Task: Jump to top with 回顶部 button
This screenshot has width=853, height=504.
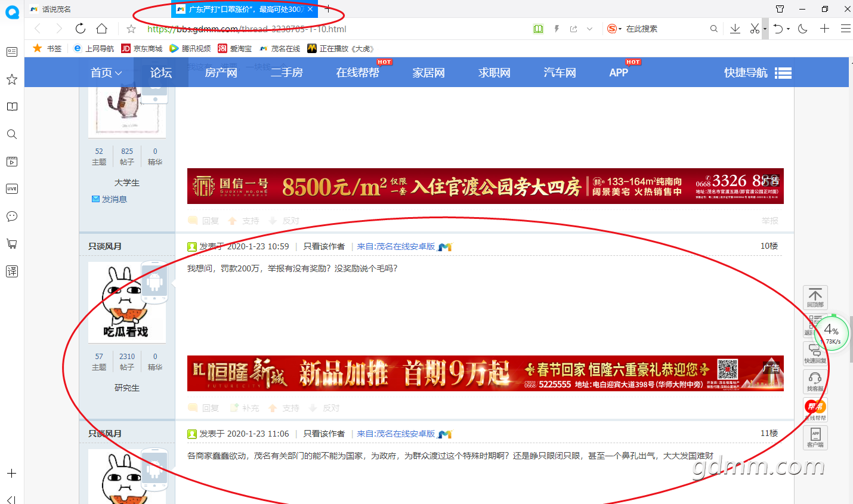Action: [815, 297]
